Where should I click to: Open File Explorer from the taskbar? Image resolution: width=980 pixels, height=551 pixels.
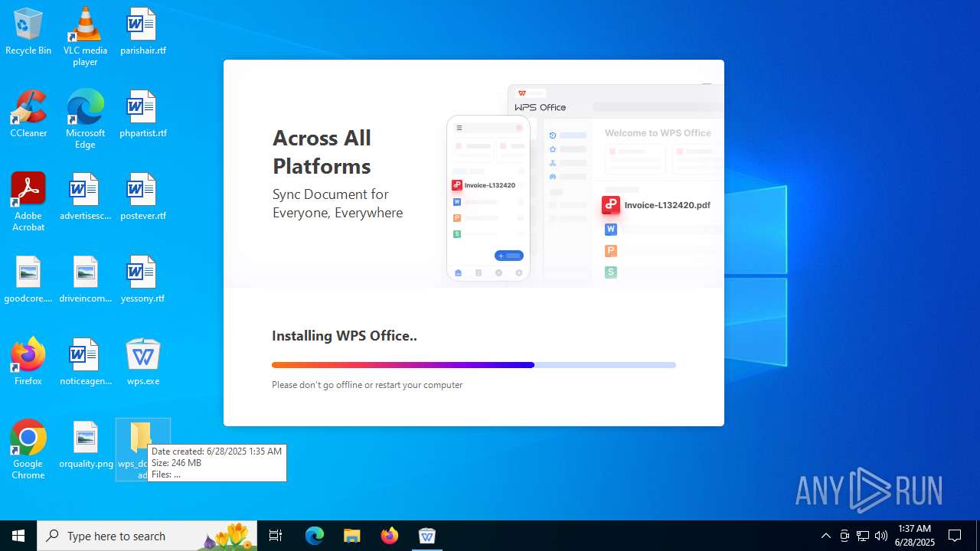[351, 536]
